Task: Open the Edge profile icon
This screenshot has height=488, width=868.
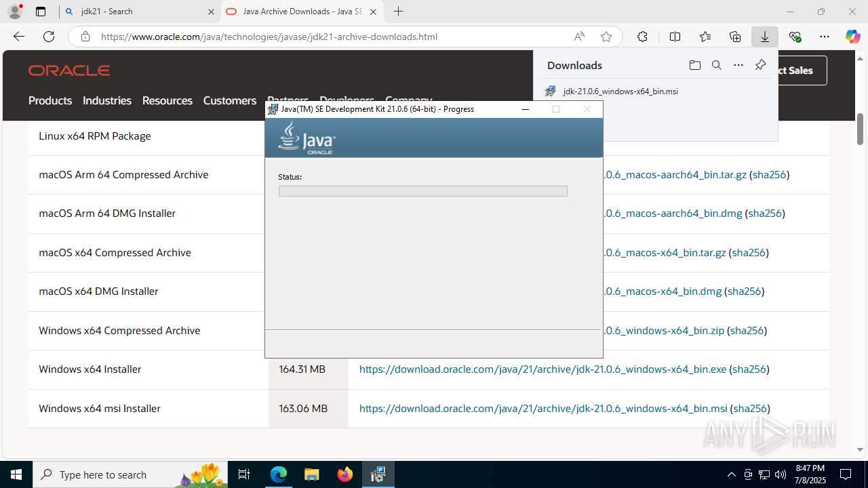Action: pos(15,12)
